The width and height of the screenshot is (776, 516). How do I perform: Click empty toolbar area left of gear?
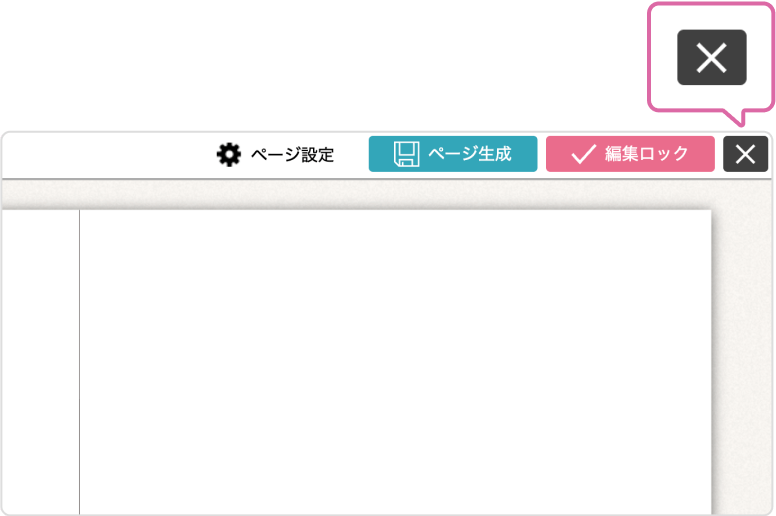coord(109,155)
